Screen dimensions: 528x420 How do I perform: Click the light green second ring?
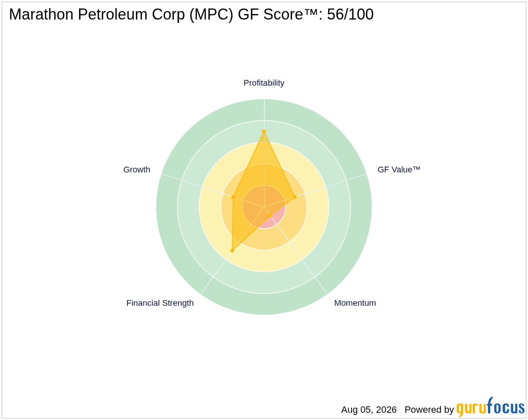coord(264,283)
